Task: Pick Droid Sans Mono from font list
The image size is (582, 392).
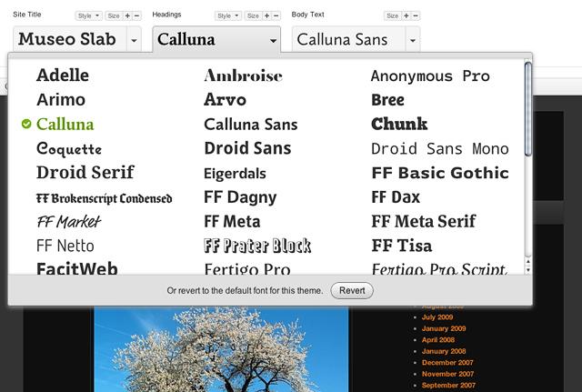Action: tap(439, 148)
